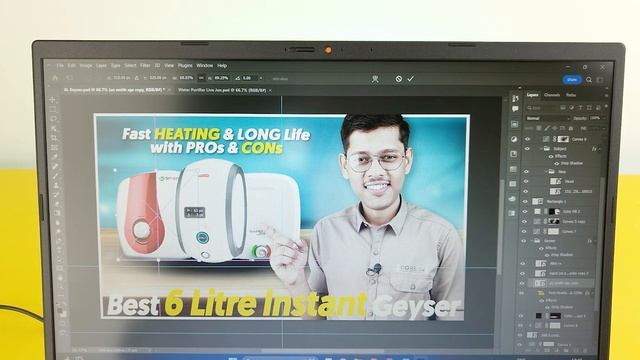Select the Rectangular Marquee tool
The width and height of the screenshot is (640, 360).
pyautogui.click(x=53, y=109)
